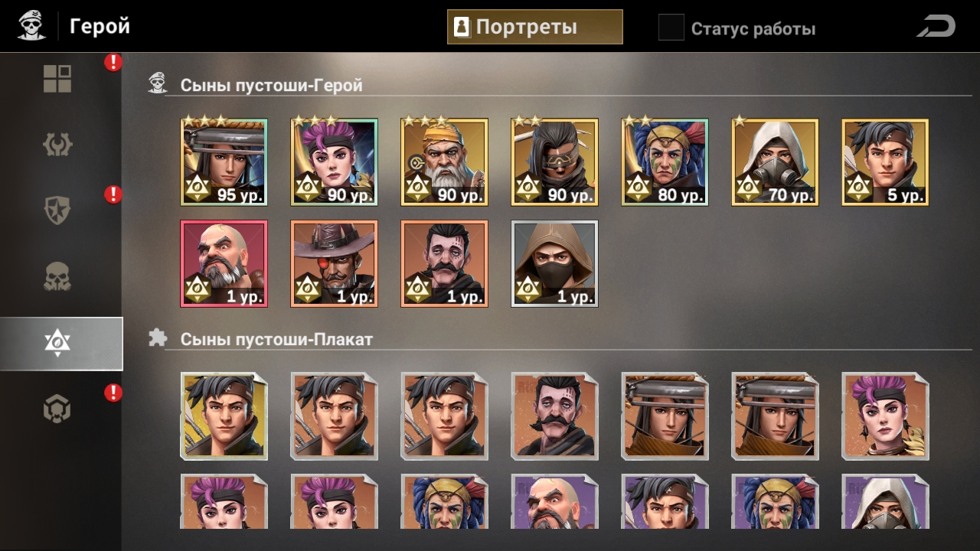Select the bald bearded level 1 hero

tap(224, 264)
